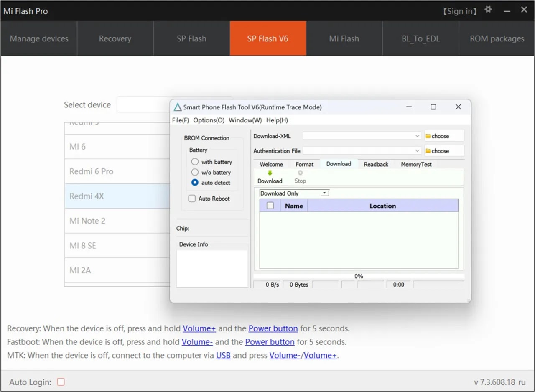Switch to the Format tab
The width and height of the screenshot is (535, 392).
pos(304,164)
